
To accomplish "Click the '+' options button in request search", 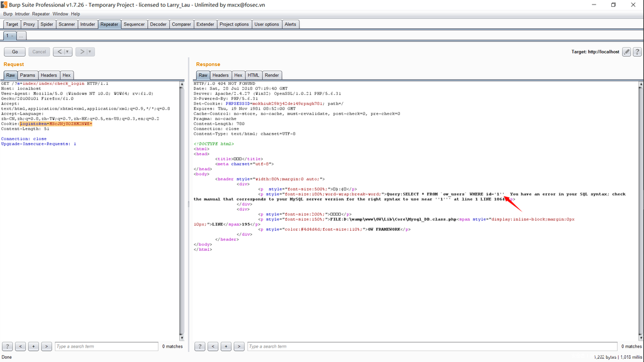I will click(x=33, y=346).
